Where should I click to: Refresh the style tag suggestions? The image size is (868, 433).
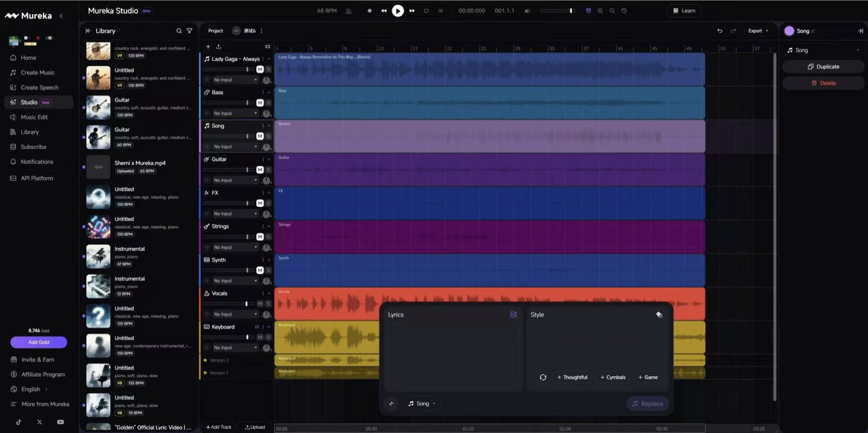(x=543, y=377)
